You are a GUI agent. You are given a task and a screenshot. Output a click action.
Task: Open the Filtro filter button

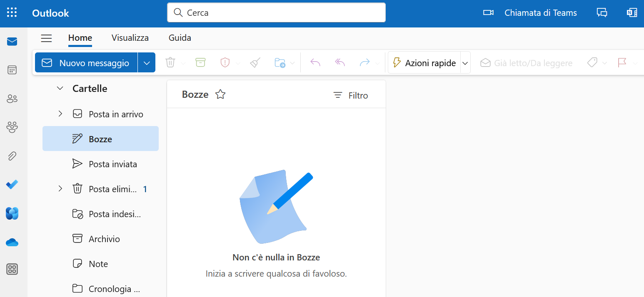[x=351, y=95]
